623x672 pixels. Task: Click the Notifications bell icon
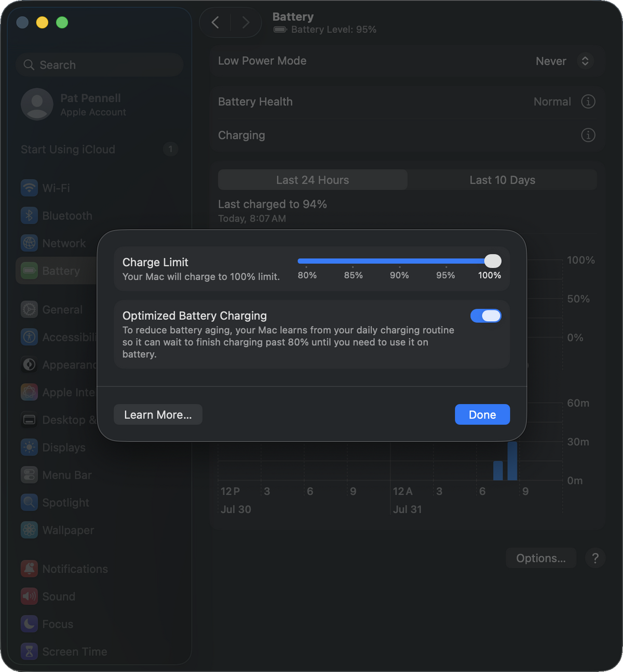click(29, 569)
